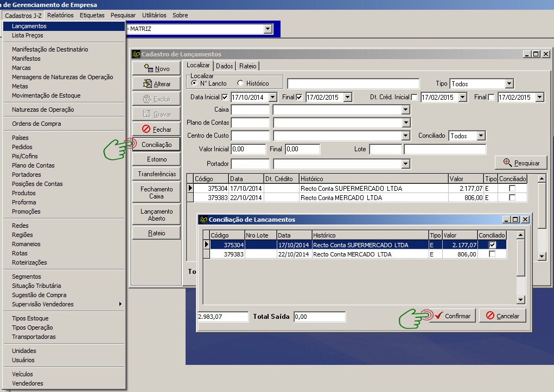
Task: Open the Tipo dropdown showing Todos
Action: [509, 84]
